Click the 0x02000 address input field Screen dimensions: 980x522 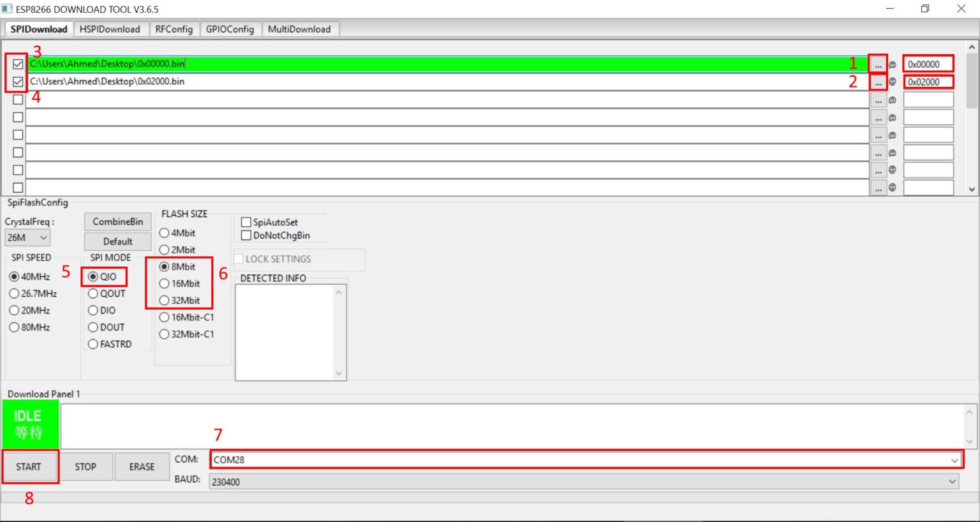pos(928,82)
